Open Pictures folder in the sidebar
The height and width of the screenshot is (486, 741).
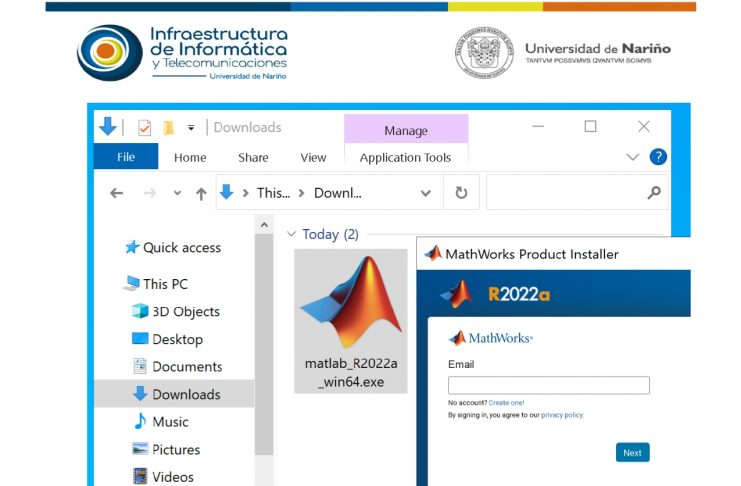tap(166, 449)
